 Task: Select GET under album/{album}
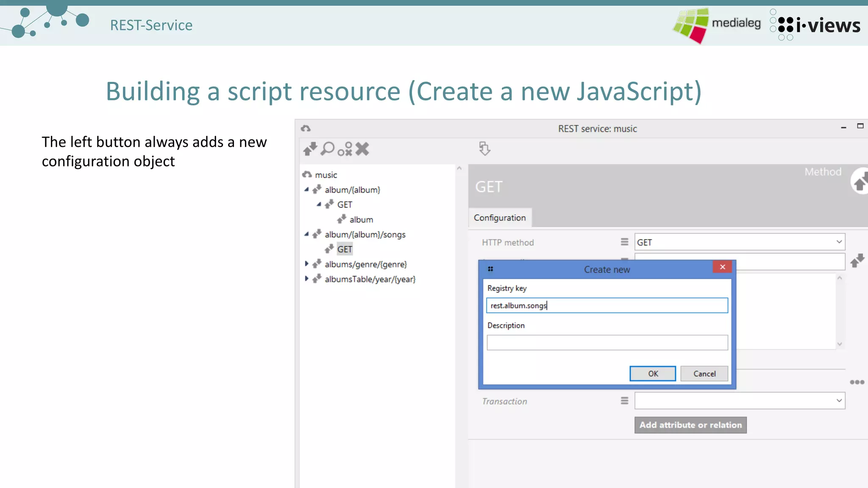click(x=345, y=205)
